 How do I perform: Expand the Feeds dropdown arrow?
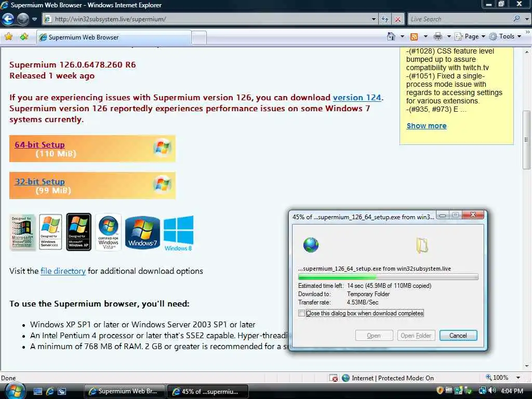[425, 36]
